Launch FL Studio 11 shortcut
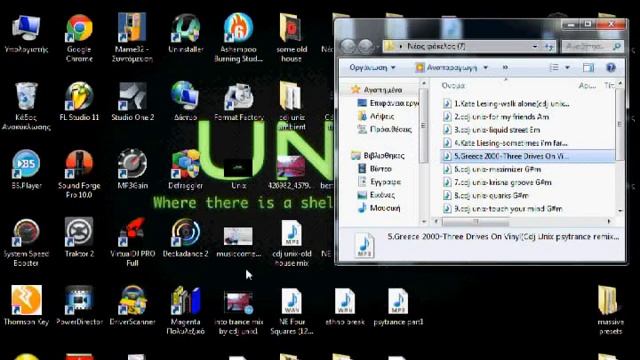The width and height of the screenshot is (640, 360). tap(79, 102)
